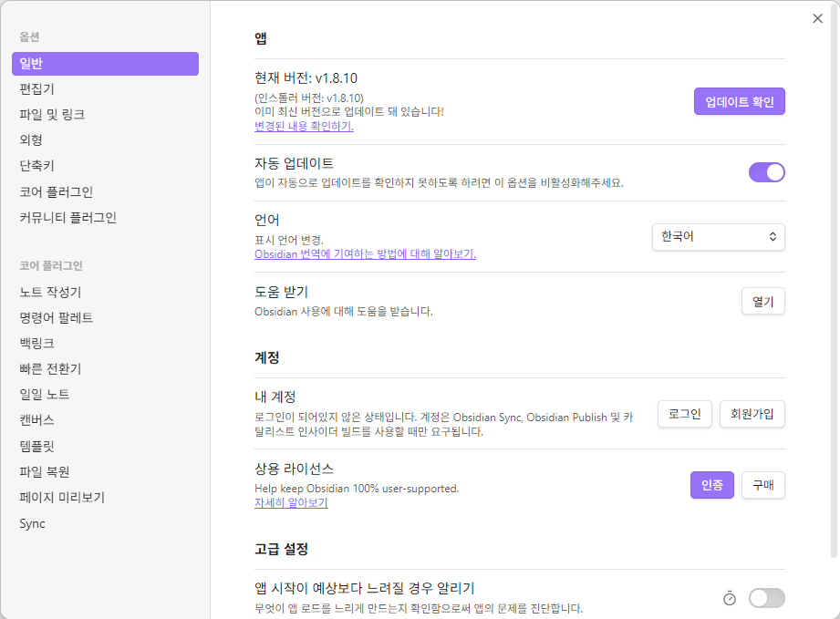Select Sync in the core plugins list
The image size is (840, 619).
[x=33, y=523]
